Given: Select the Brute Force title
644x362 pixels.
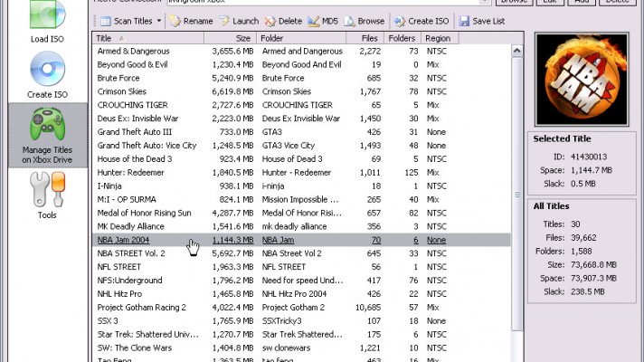Looking at the screenshot, I should [x=118, y=78].
